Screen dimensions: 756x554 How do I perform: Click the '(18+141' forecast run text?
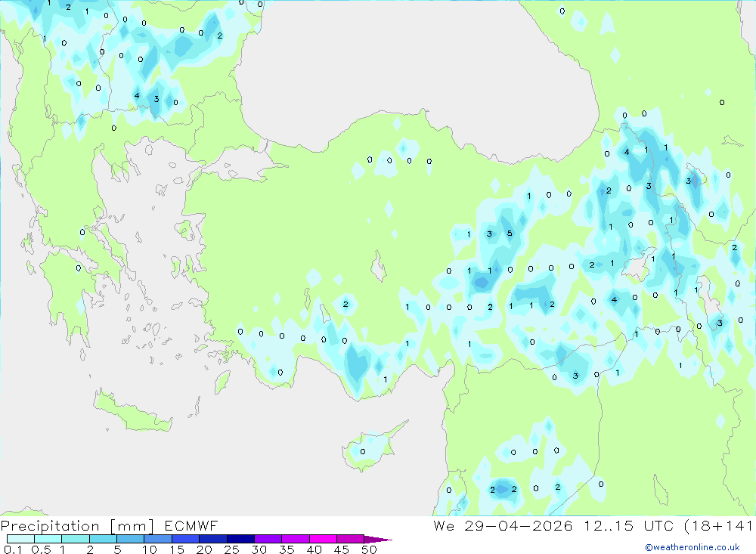click(x=718, y=526)
